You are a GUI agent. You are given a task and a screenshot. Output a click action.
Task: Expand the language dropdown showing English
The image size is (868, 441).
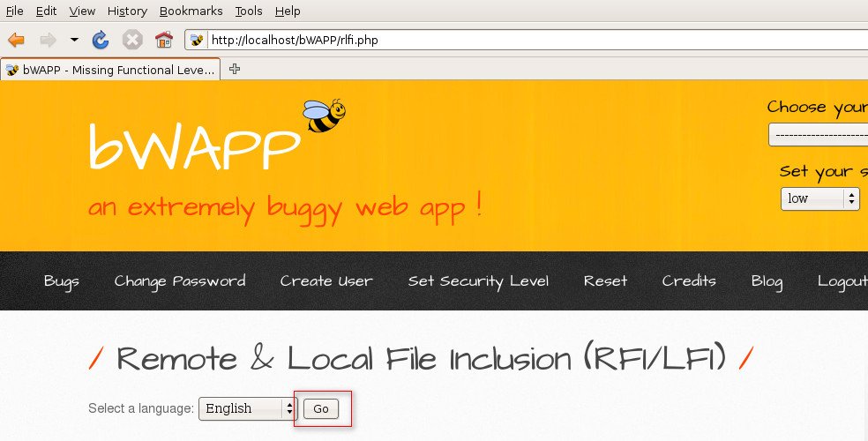[x=248, y=409]
